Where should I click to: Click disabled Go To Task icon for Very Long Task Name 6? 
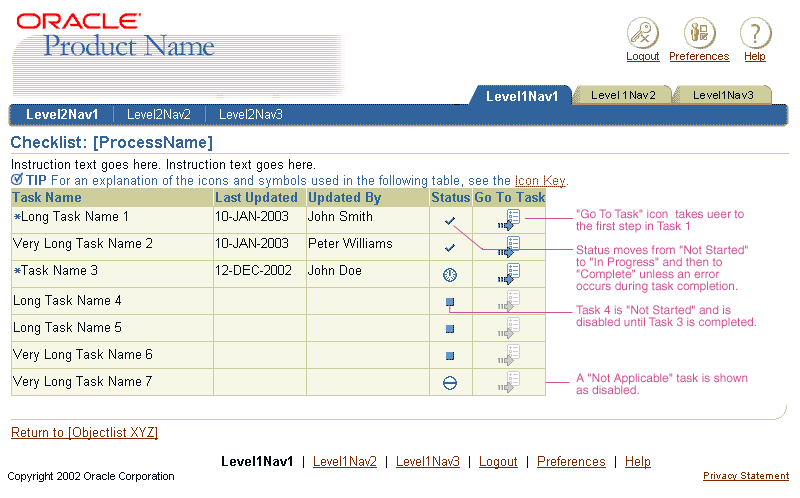(509, 355)
